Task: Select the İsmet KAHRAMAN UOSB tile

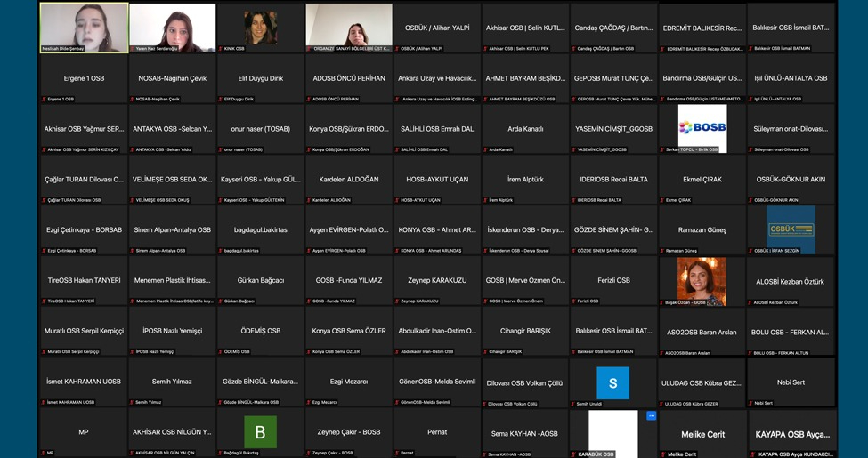Action: pyautogui.click(x=84, y=382)
